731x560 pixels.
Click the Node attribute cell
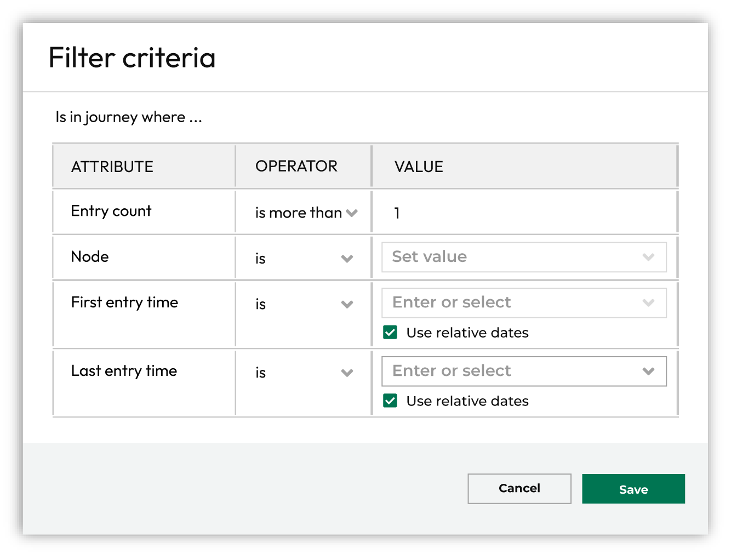145,257
